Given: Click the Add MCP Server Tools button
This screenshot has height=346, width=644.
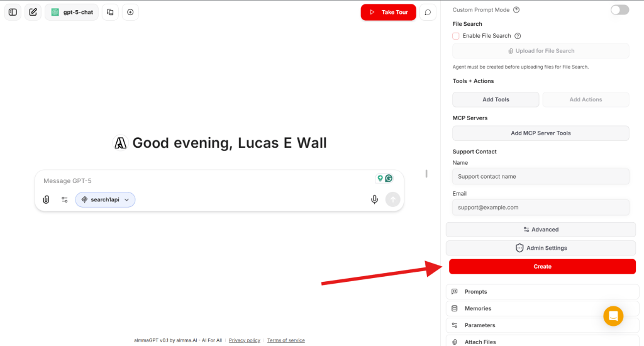Looking at the screenshot, I should tap(541, 133).
